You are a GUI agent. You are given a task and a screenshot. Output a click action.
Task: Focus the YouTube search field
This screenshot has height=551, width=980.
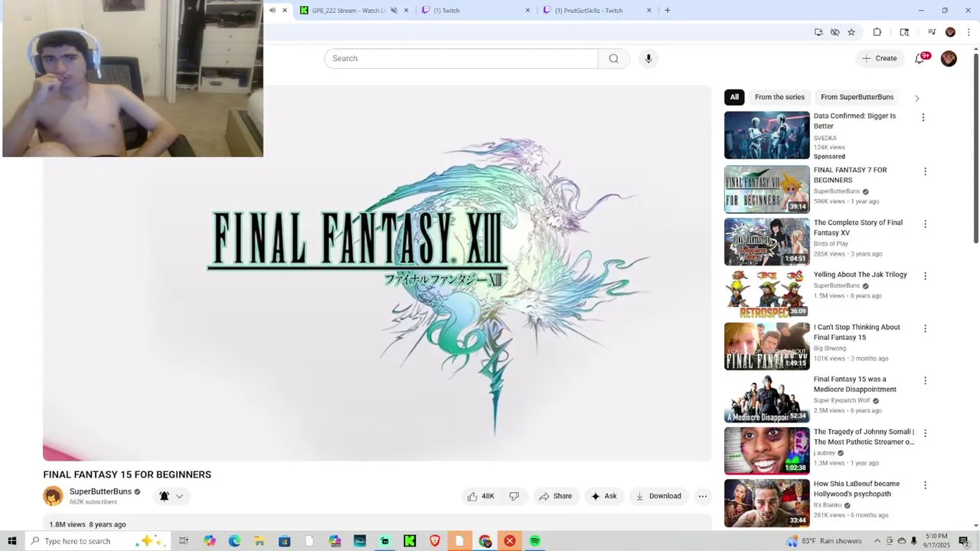point(461,58)
